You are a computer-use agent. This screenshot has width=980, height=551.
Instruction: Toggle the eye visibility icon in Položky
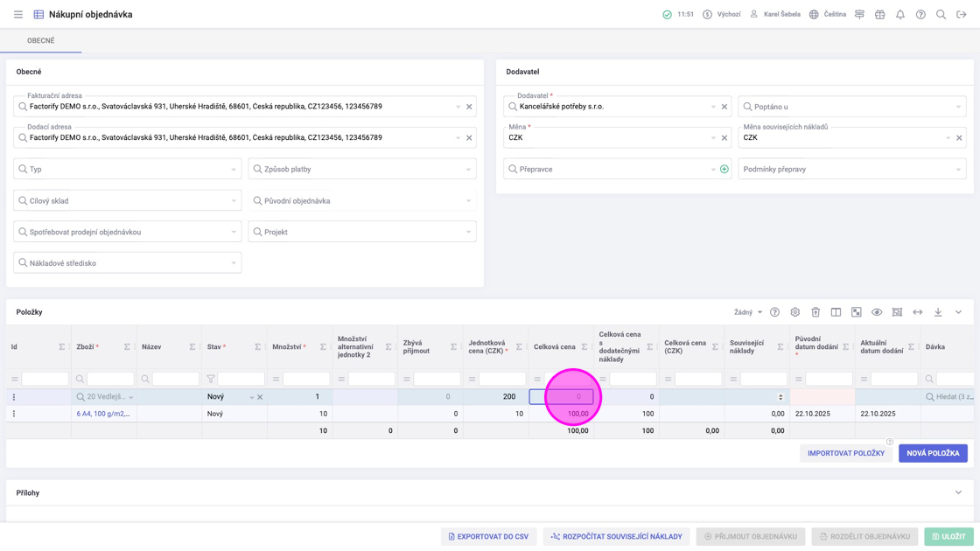click(x=877, y=312)
